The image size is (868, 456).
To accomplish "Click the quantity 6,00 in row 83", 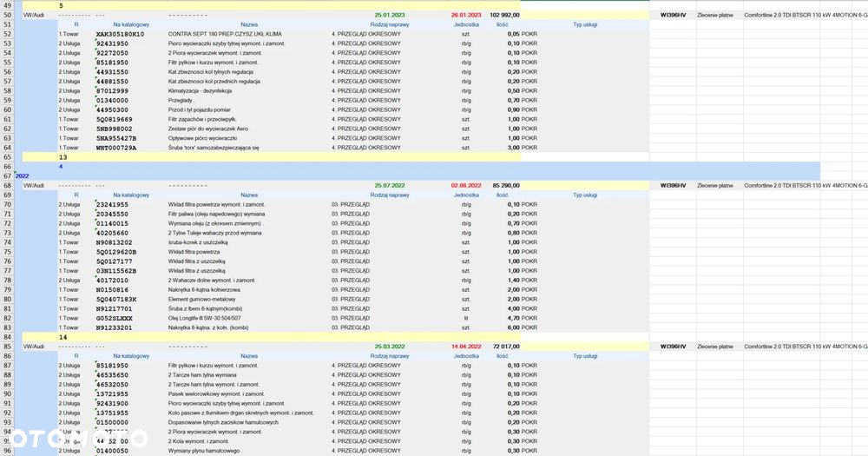I will pyautogui.click(x=513, y=327).
